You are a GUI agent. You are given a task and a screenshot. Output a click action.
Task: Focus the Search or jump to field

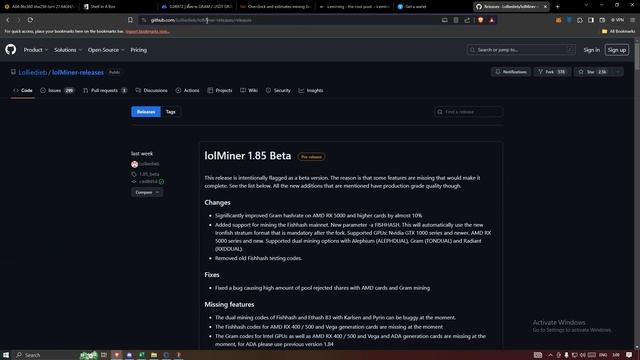point(521,50)
